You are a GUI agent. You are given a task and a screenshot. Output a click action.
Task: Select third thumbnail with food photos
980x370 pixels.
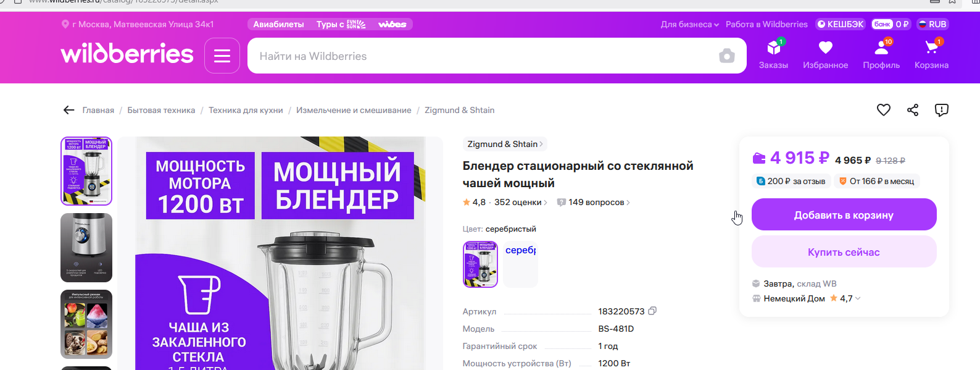point(86,324)
